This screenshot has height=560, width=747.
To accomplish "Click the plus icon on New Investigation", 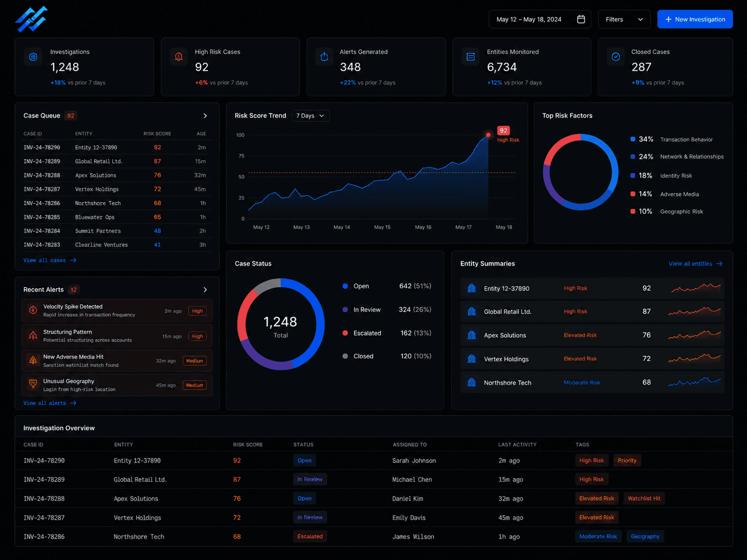I will pyautogui.click(x=669, y=19).
